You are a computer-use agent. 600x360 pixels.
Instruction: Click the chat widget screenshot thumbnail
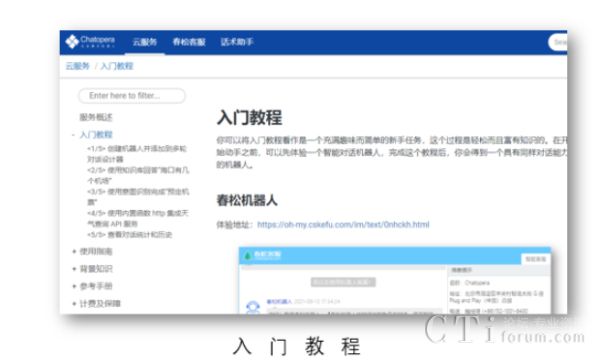coord(395,280)
